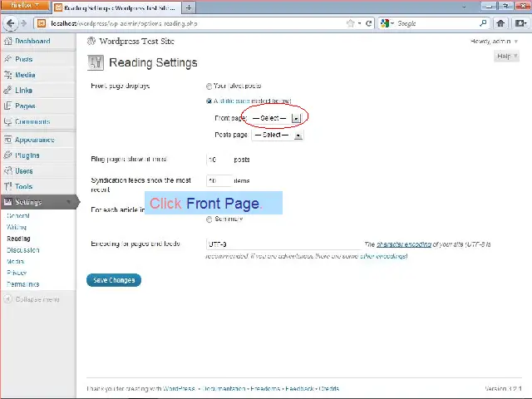Click the bookmarks toolbar icon at far right
532x399 pixels.
(520, 23)
